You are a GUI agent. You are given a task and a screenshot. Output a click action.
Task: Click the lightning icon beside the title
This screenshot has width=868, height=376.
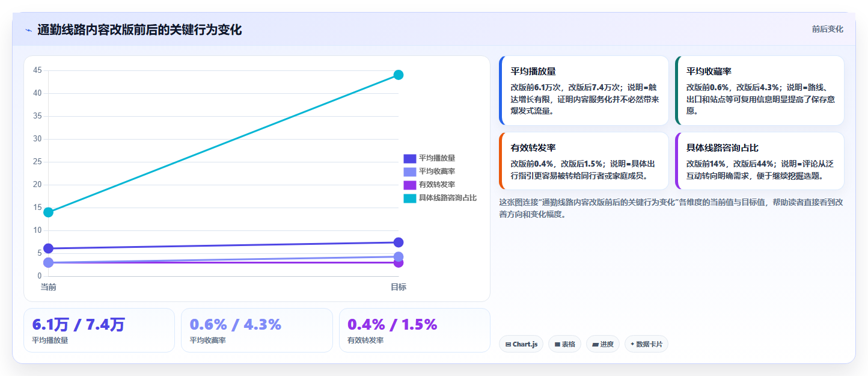tap(29, 30)
